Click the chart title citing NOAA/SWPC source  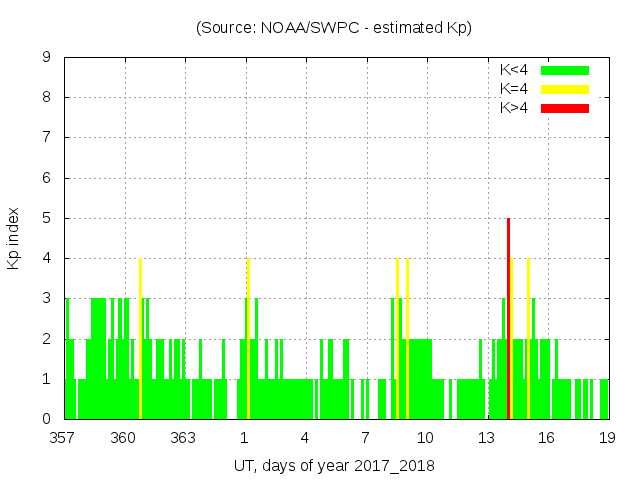click(334, 27)
